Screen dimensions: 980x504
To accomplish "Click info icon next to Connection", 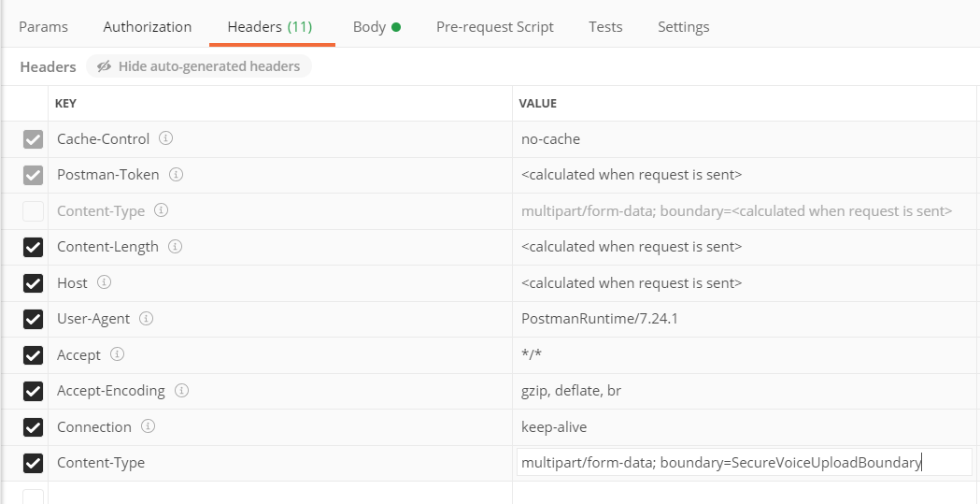I will (149, 426).
